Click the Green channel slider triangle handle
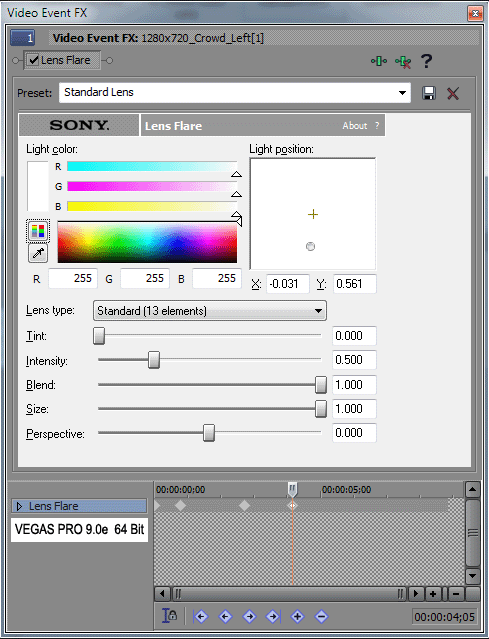489x639 pixels. click(236, 194)
